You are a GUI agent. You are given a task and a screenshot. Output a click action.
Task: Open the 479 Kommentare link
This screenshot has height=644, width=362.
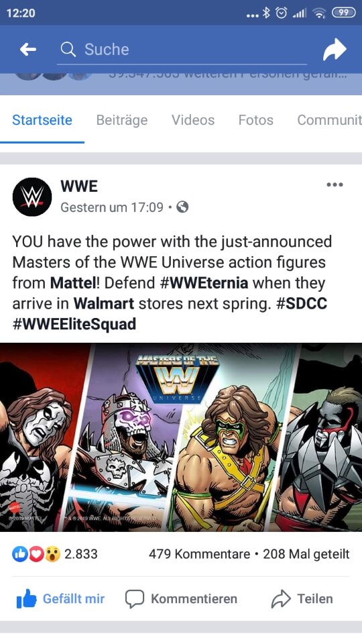(200, 553)
